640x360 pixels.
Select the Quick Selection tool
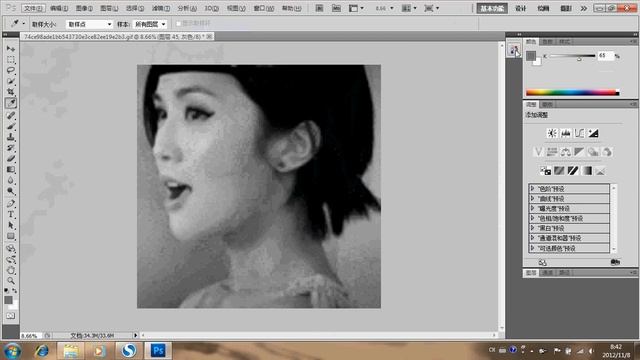point(11,81)
